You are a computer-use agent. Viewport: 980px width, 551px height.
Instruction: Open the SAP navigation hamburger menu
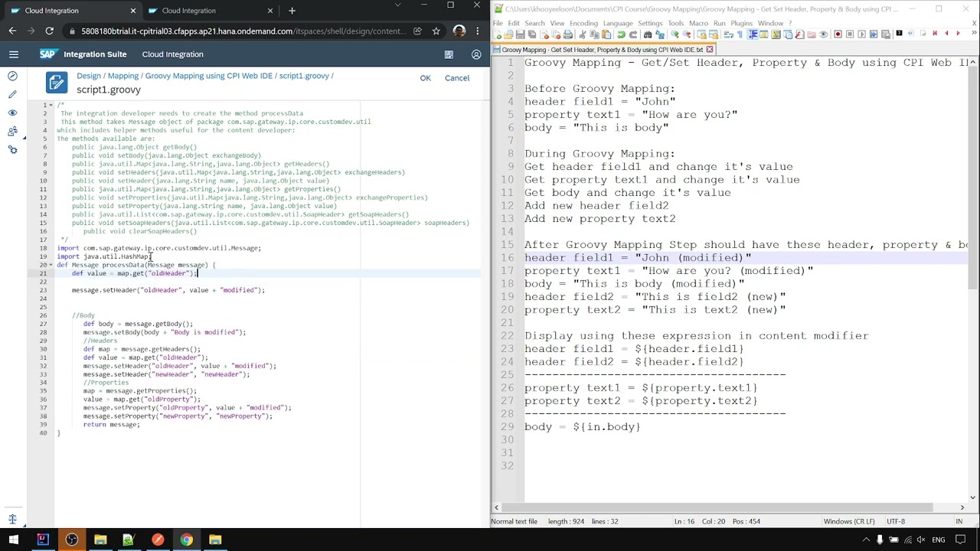coord(14,54)
